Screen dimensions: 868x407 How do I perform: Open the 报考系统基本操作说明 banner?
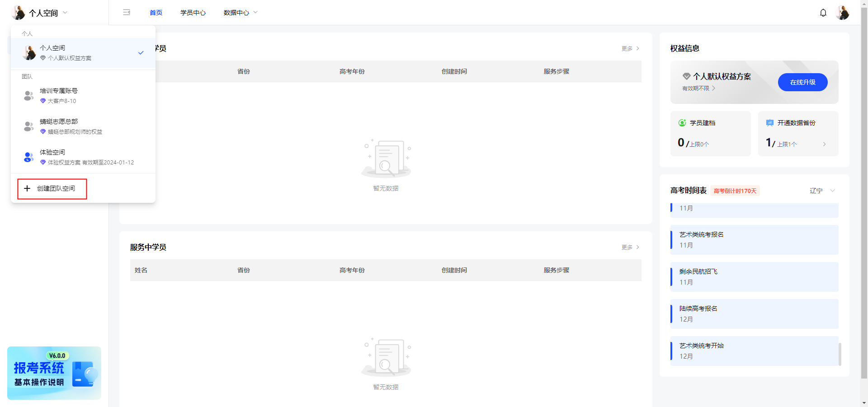point(54,373)
